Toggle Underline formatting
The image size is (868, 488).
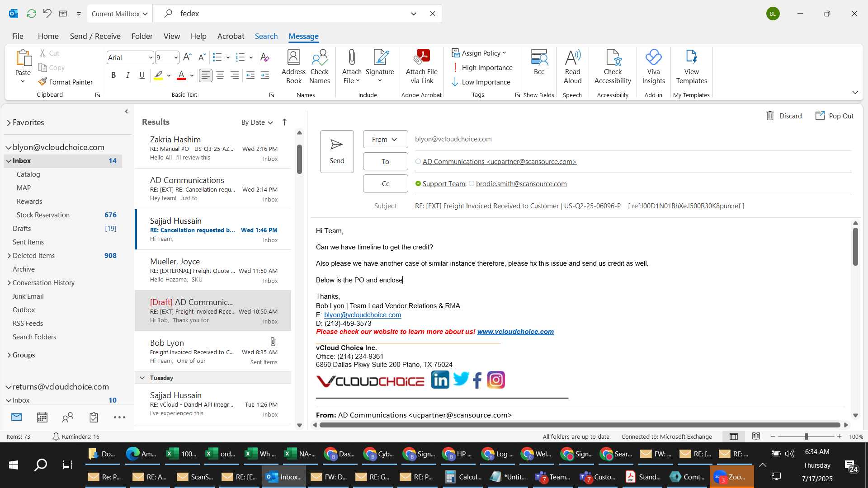[x=142, y=75]
